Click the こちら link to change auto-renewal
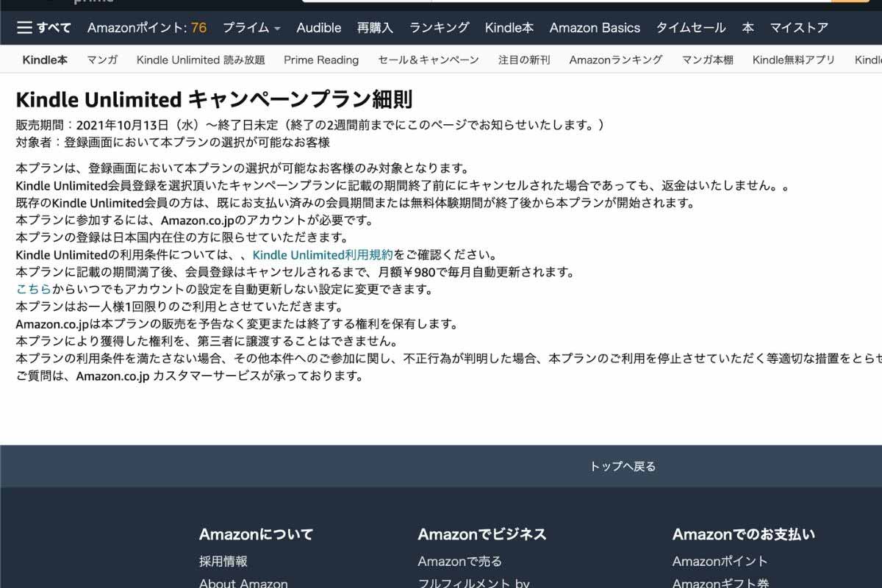The image size is (882, 588). tap(32, 290)
